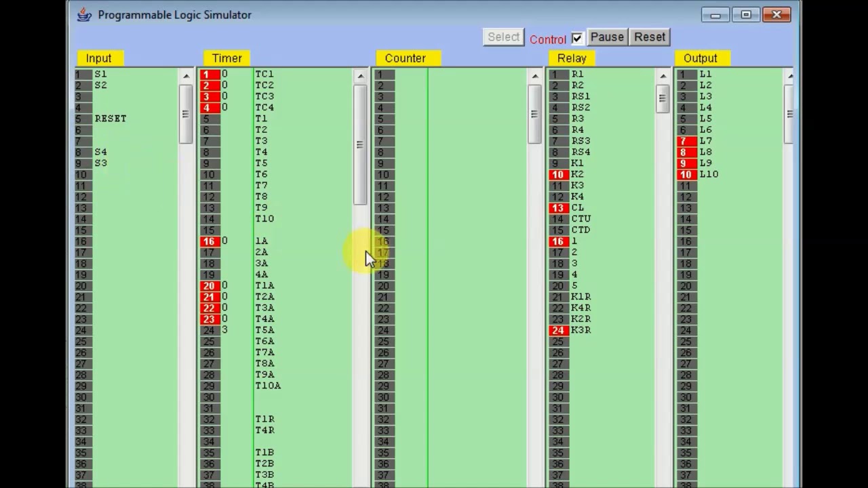Screen dimensions: 868x488
Task: Click the Timer panel scrollbar thumb
Action: (360, 144)
